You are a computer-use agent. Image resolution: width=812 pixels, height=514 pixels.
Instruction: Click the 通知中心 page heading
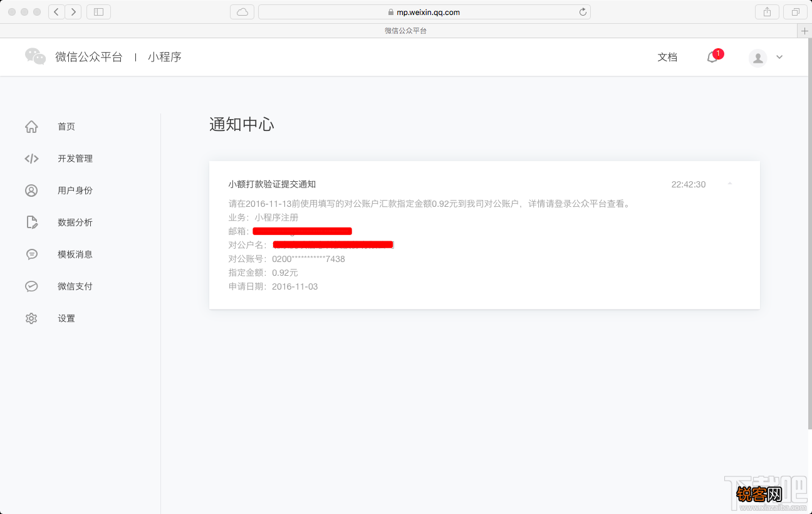click(242, 124)
